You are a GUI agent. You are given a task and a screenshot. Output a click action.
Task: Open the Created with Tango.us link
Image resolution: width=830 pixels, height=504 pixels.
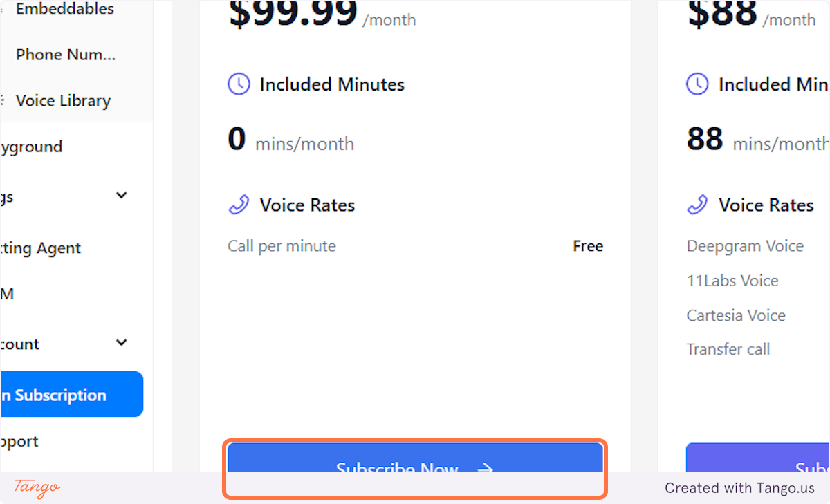[739, 487]
